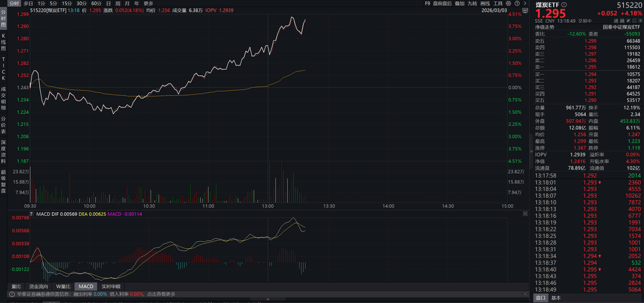644x303 pixels.
Task: Click the 通 icon under stock code
Action: [x=616, y=21]
